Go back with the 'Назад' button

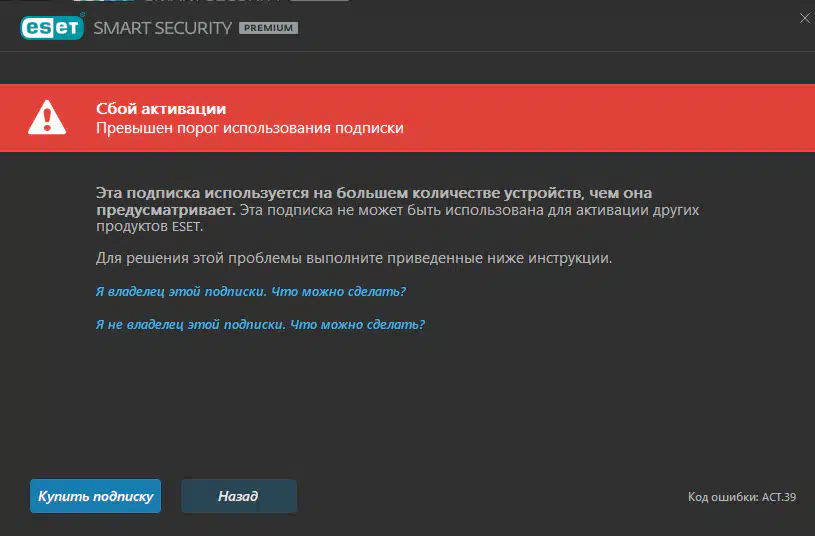pos(239,496)
